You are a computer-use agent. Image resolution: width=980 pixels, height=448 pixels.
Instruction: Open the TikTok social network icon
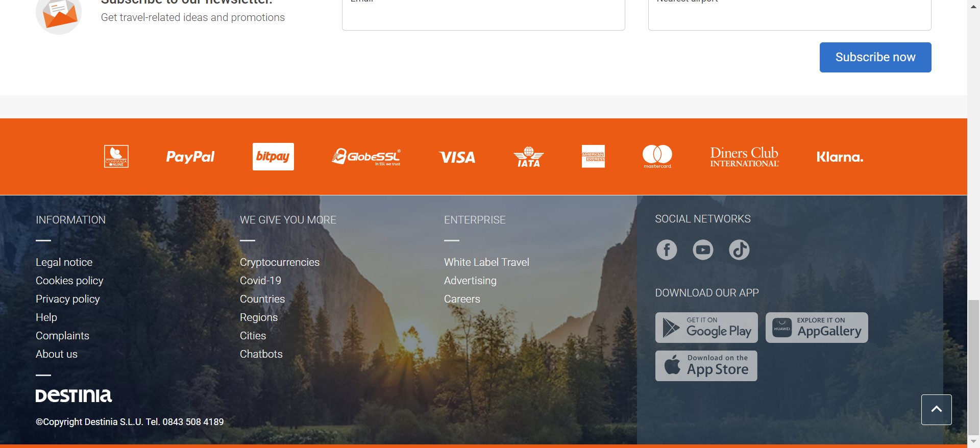(739, 250)
